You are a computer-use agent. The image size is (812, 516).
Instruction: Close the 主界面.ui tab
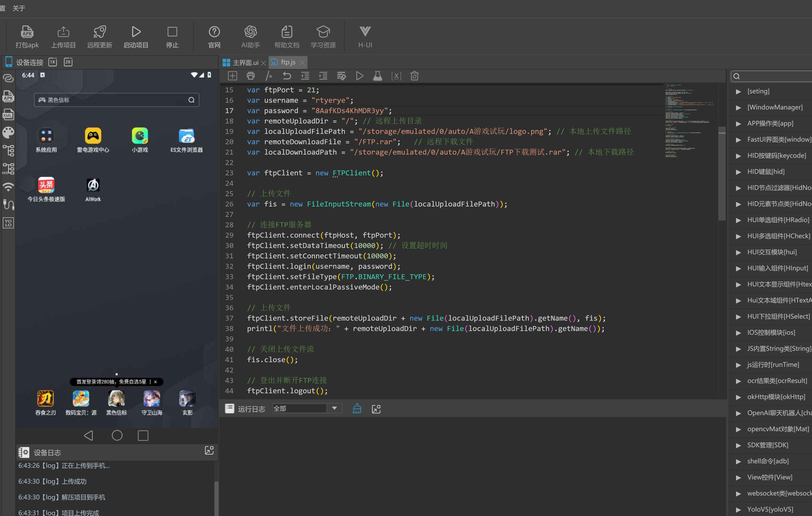[x=263, y=63]
